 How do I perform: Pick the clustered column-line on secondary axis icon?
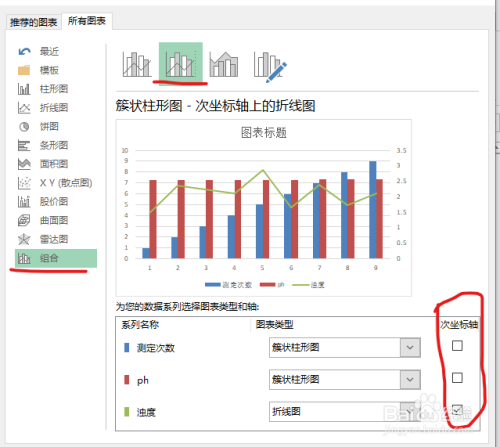coord(181,63)
